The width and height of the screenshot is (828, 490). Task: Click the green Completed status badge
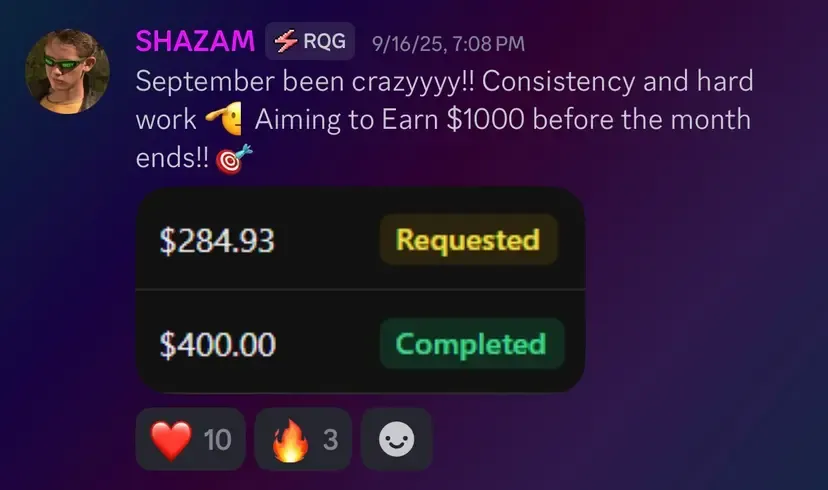coord(472,344)
